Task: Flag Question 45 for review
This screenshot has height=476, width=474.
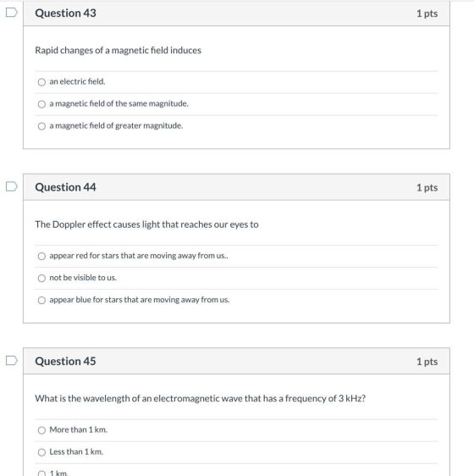Action: (12, 360)
